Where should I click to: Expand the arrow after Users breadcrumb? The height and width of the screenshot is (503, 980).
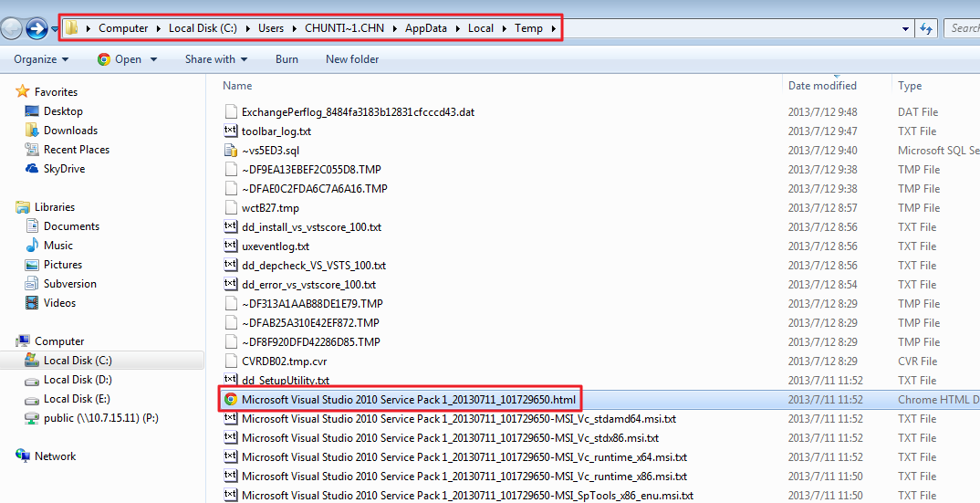[294, 29]
